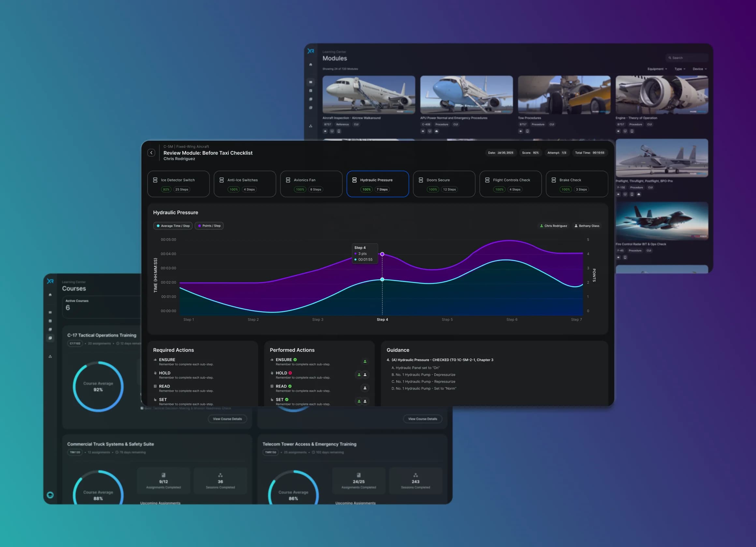Select the network/hierarchy icon at sidebar bottom
This screenshot has width=756, height=547.
point(311,126)
